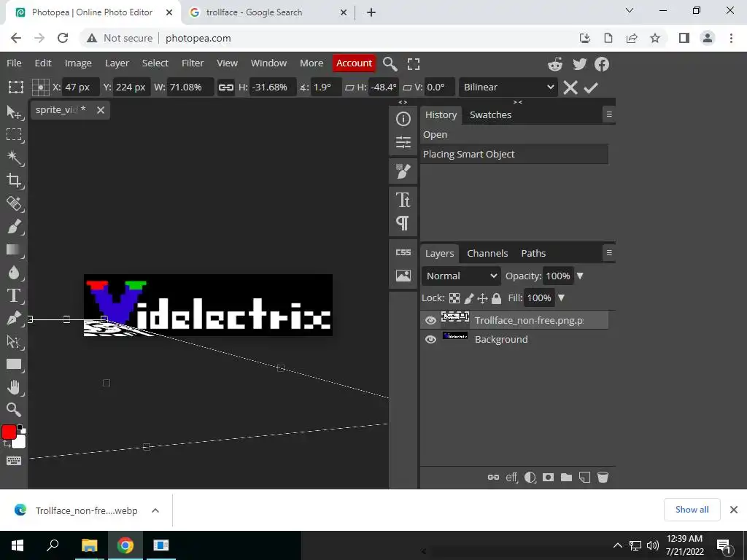Open the Filter menu
Viewport: 747px width, 560px height.
pyautogui.click(x=193, y=63)
